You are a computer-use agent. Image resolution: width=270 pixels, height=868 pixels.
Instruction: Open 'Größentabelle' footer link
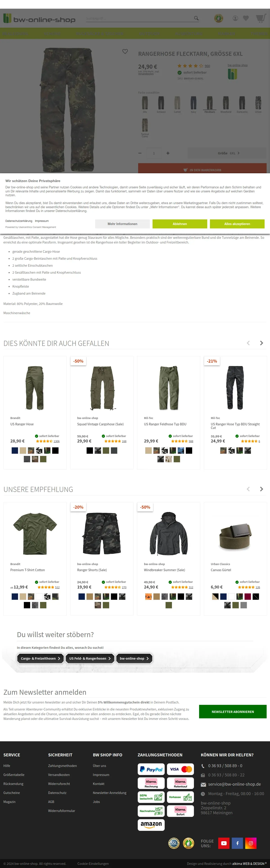click(14, 775)
